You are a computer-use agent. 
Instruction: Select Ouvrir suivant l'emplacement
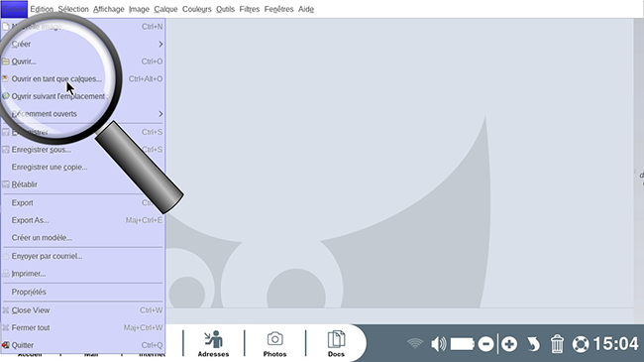(x=83, y=96)
